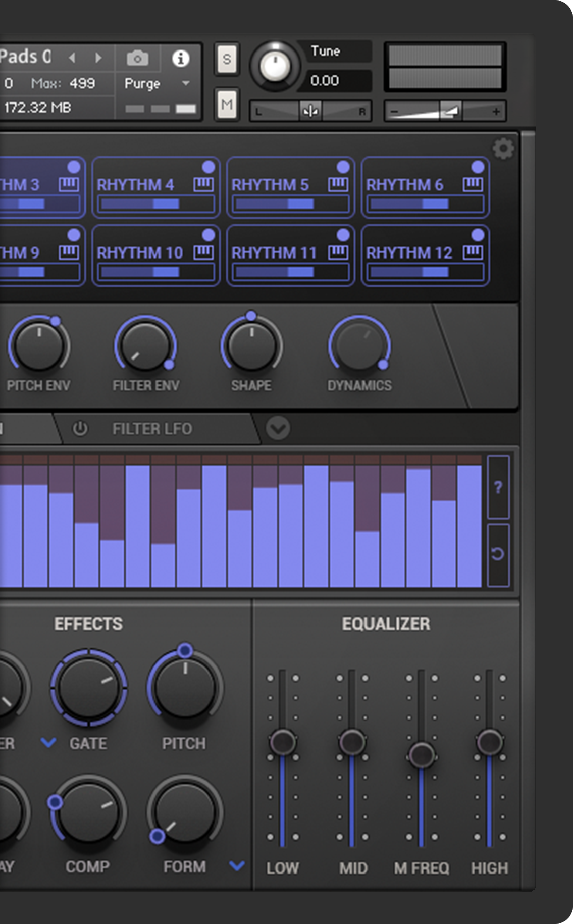This screenshot has height=924, width=573.
Task: Mute the instrument with the M button
Action: coord(227,105)
